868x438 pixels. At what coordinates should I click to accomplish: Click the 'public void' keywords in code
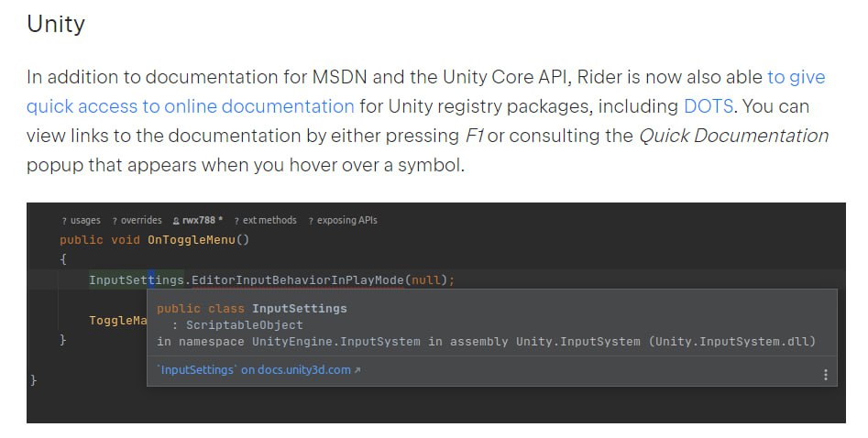100,240
